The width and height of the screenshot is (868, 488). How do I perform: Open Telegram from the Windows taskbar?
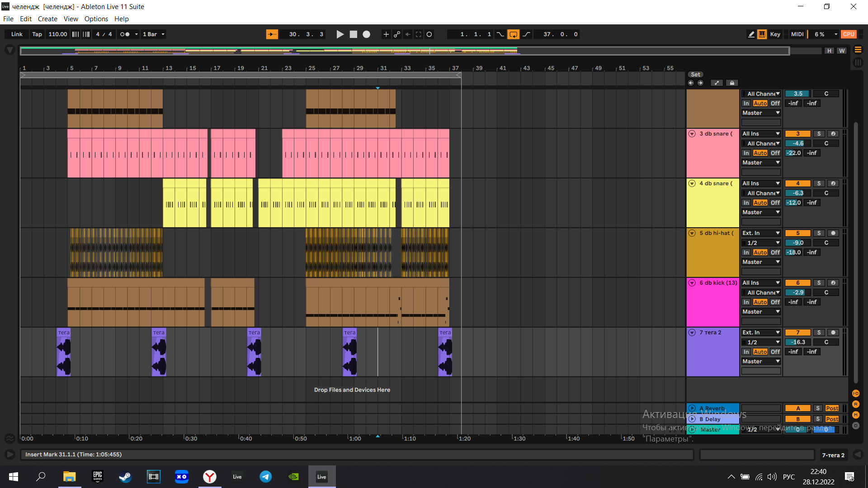[x=265, y=477]
